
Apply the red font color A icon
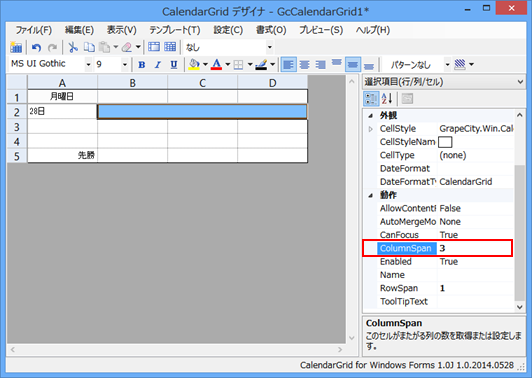pos(216,64)
